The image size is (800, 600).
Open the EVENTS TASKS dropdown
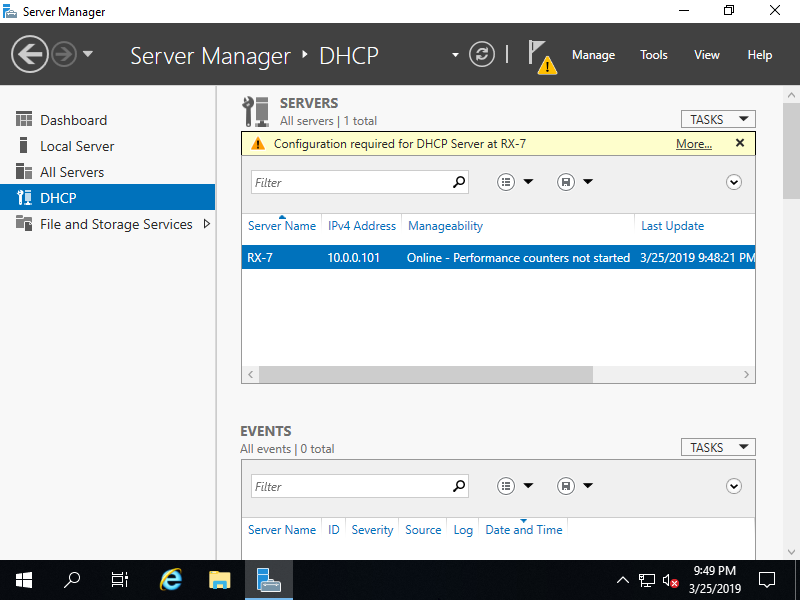[718, 447]
